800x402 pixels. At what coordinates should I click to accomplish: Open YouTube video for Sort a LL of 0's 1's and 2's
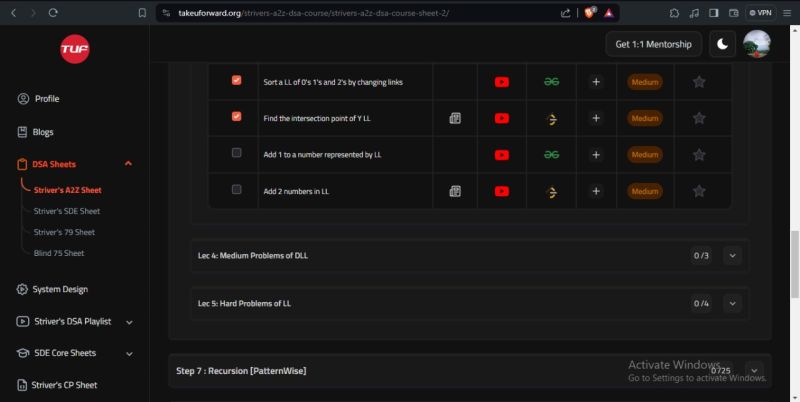[x=502, y=82]
